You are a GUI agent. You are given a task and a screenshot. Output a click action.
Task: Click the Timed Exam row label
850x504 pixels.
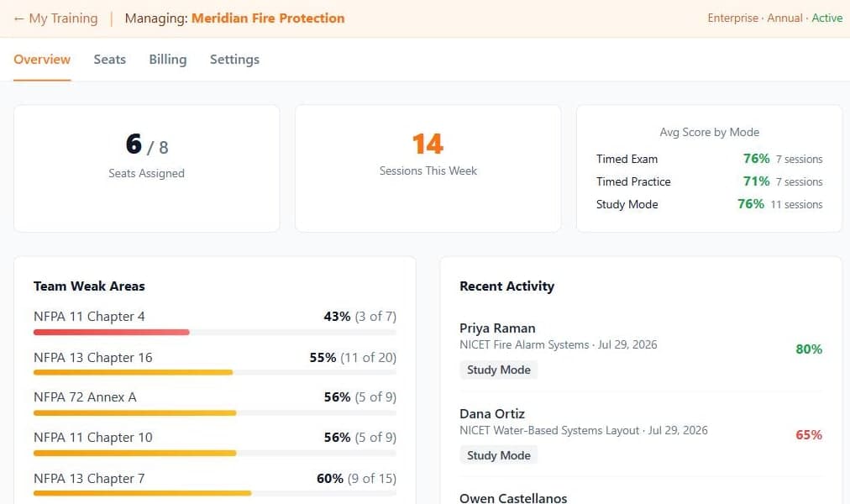(627, 160)
